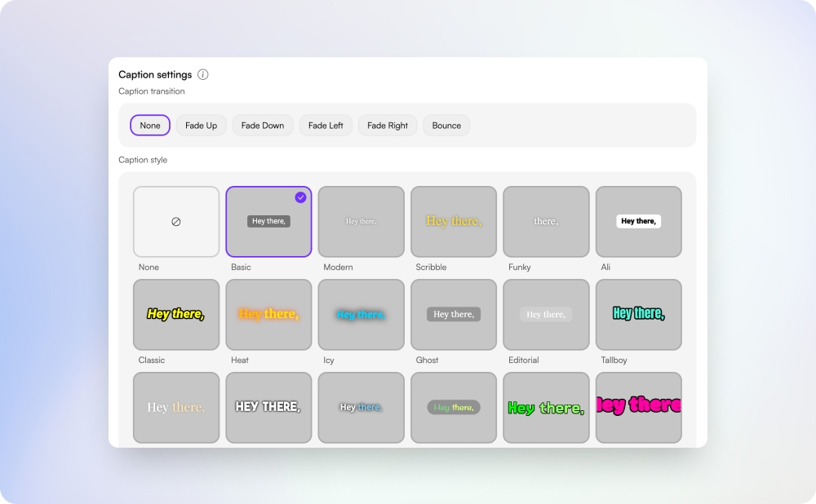Pick the Tallboy caption style

638,314
